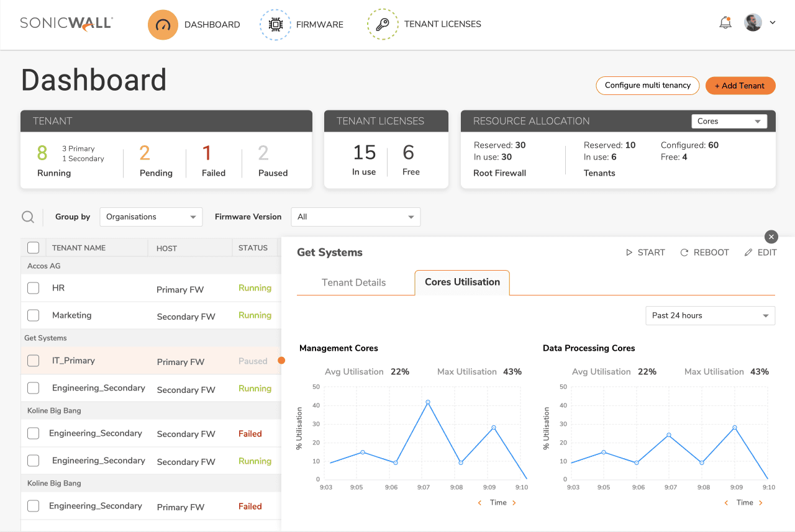Click the Paused status of IT_Primary

[253, 361]
